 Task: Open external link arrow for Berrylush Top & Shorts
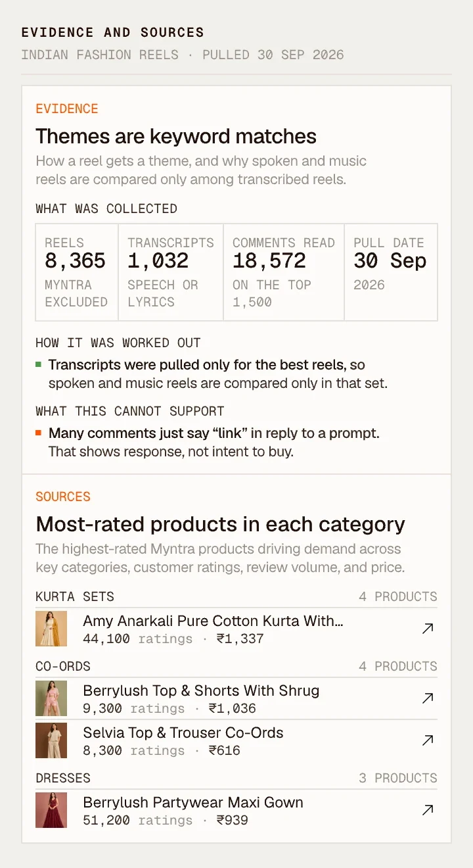tap(428, 698)
